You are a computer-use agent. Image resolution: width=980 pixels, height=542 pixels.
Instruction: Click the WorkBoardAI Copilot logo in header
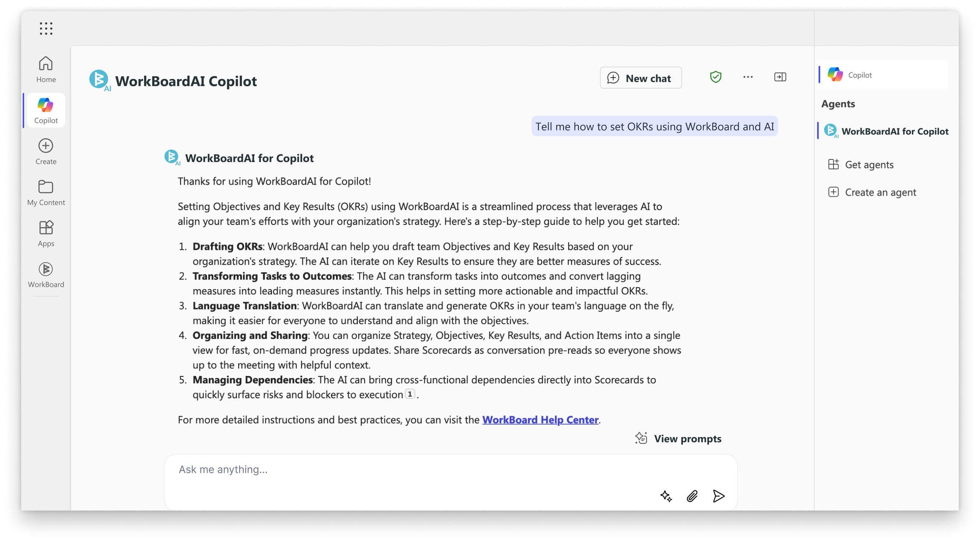[x=100, y=80]
